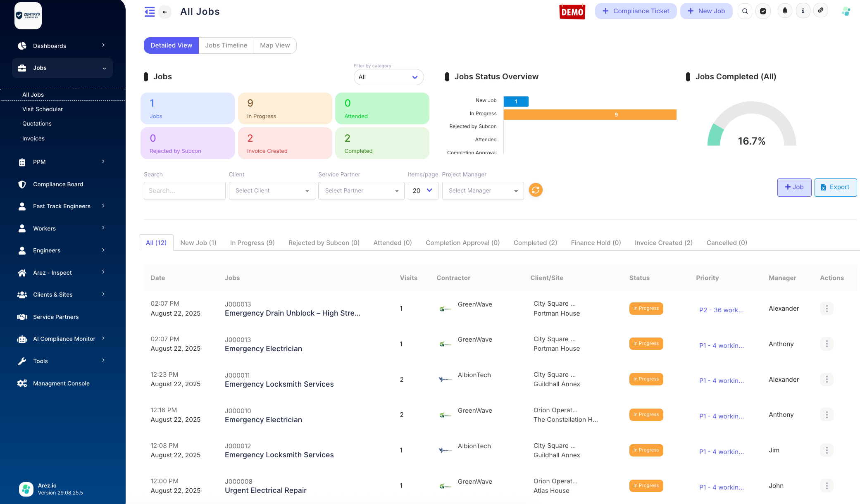The height and width of the screenshot is (504, 860).
Task: Click the info icon in the header
Action: coord(803,11)
